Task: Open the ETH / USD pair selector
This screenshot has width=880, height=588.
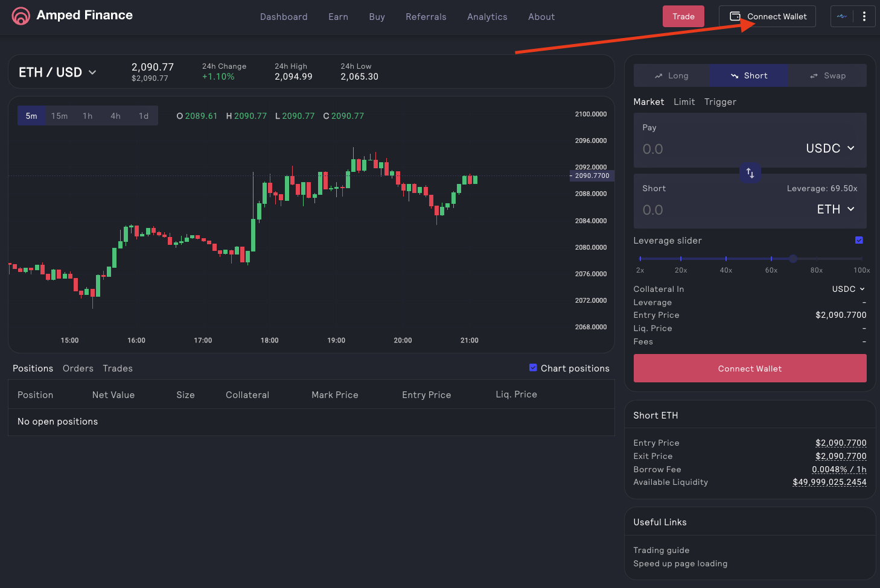Action: point(57,72)
